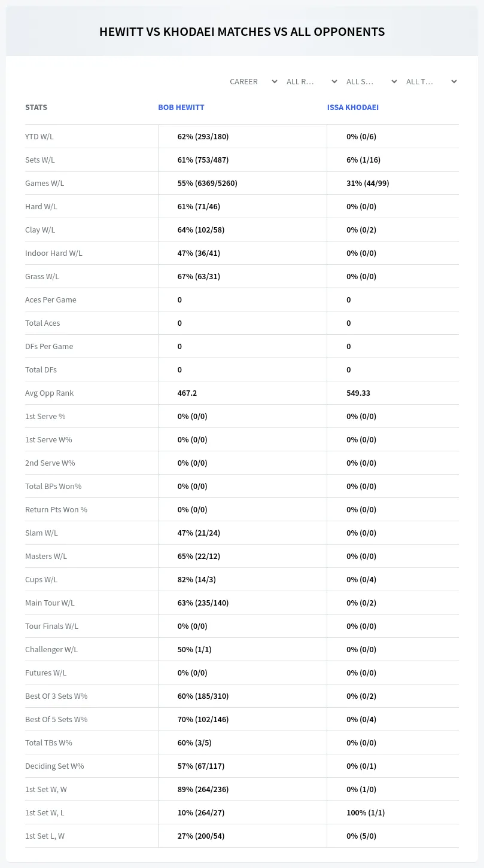Click the chevron arrow beside CAREER

275,81
